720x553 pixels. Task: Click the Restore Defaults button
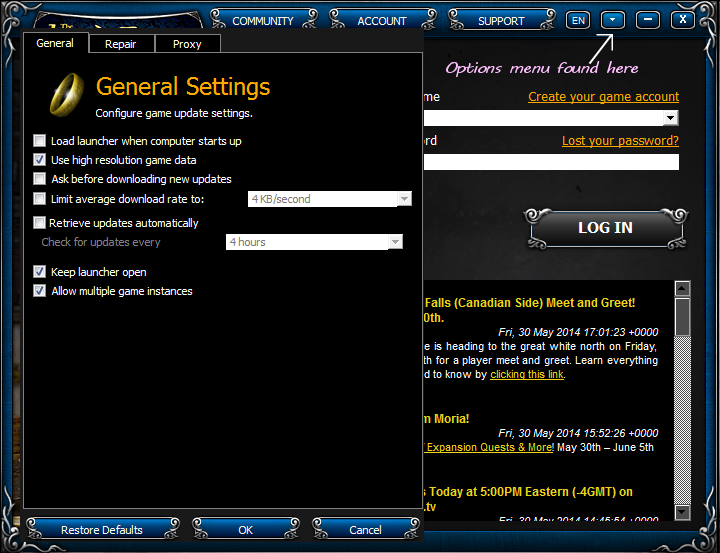[x=102, y=530]
